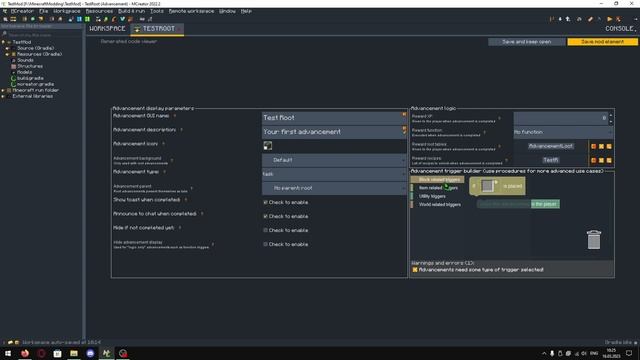Switch to the WORKSPACE tab
The height and width of the screenshot is (360, 640).
coord(107,29)
